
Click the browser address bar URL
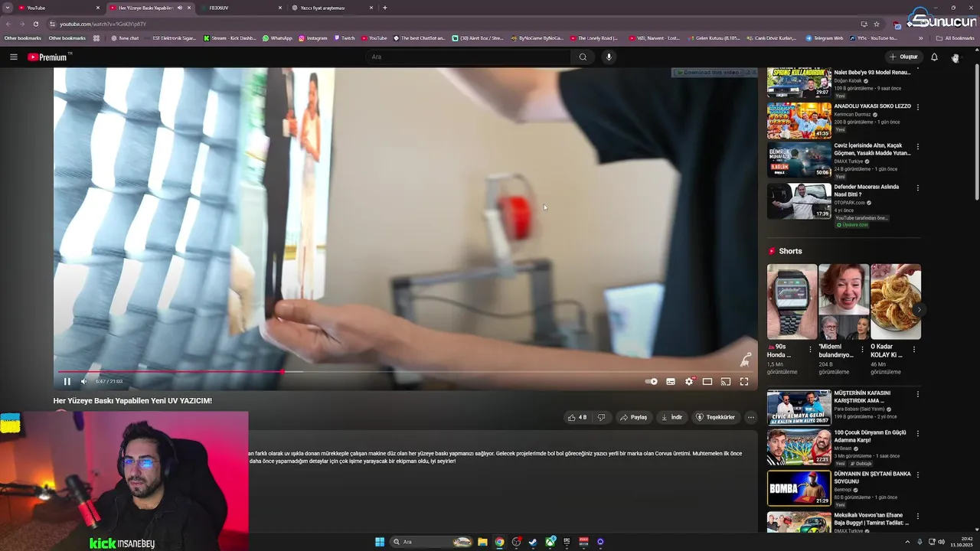point(103,24)
